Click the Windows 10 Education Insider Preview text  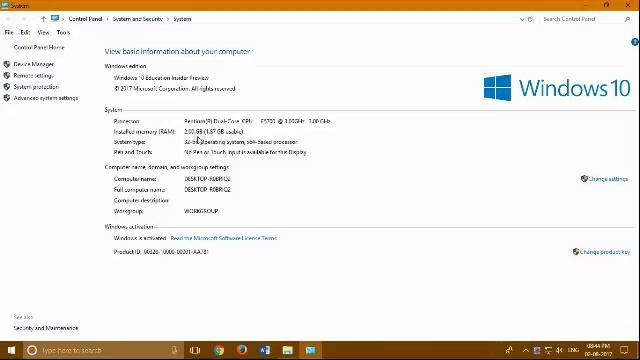point(161,78)
